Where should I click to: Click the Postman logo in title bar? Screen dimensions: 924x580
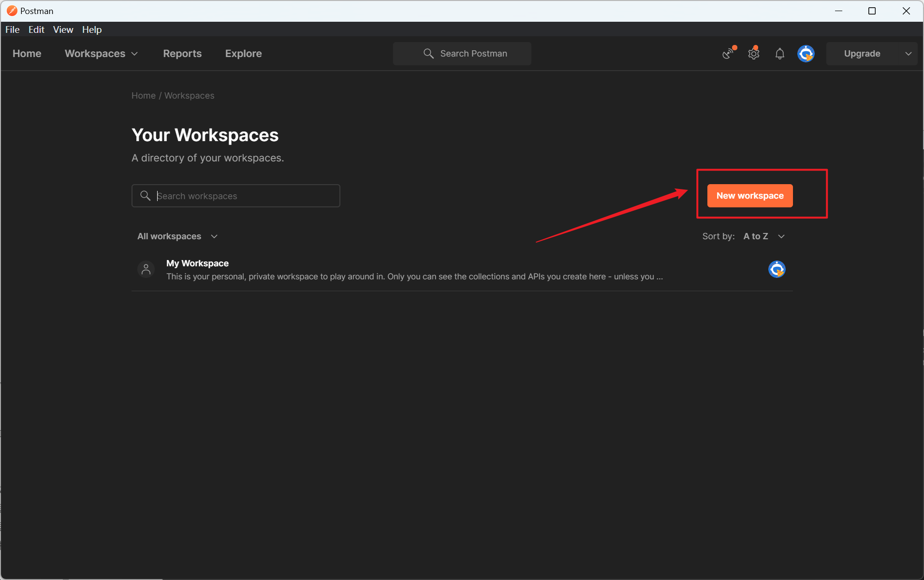point(12,11)
